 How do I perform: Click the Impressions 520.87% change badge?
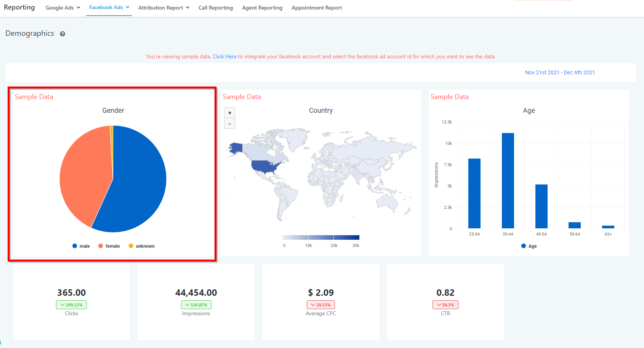click(x=196, y=305)
